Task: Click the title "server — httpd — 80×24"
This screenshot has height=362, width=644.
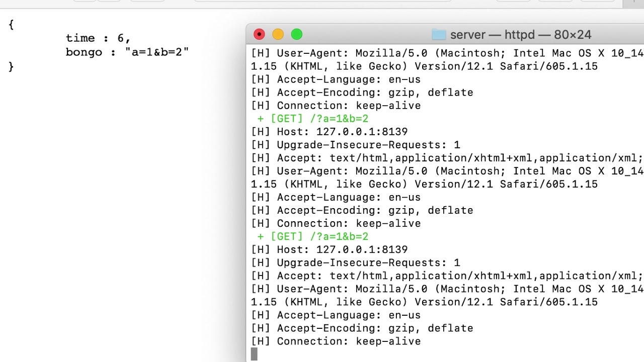Action: pyautogui.click(x=521, y=35)
